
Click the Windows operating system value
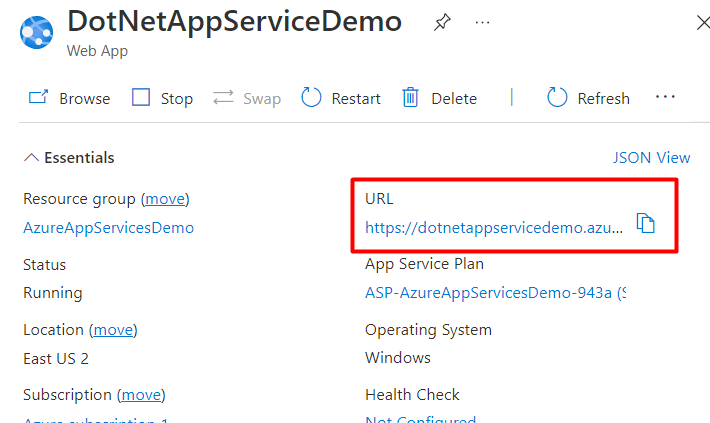click(398, 358)
